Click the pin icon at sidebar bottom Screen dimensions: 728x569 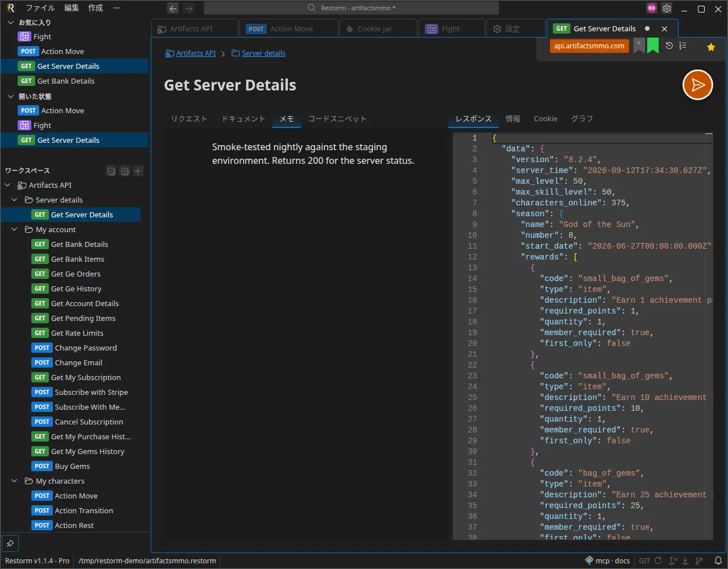tap(10, 543)
